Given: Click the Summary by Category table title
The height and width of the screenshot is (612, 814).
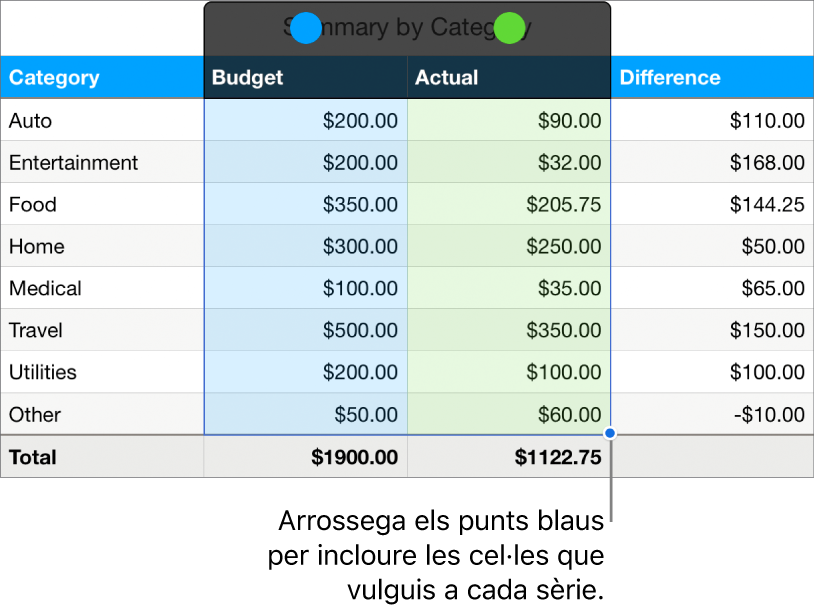Looking at the screenshot, I should 407,28.
